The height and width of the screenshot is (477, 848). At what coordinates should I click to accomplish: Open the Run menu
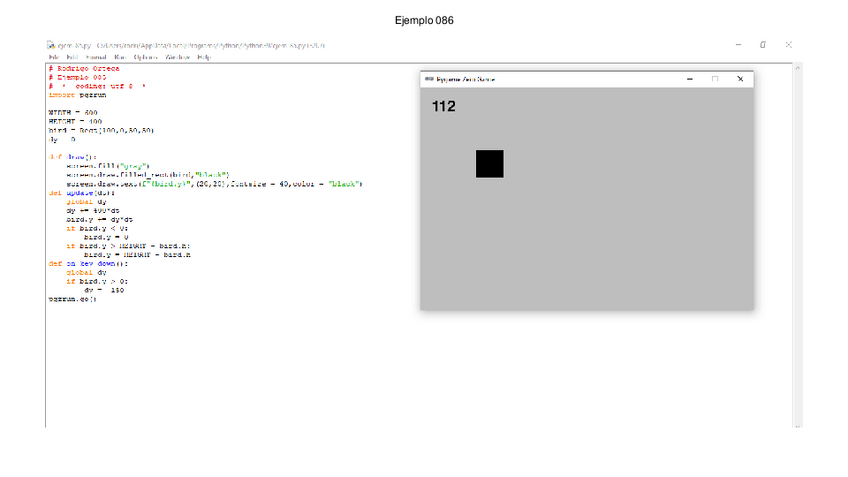point(120,57)
